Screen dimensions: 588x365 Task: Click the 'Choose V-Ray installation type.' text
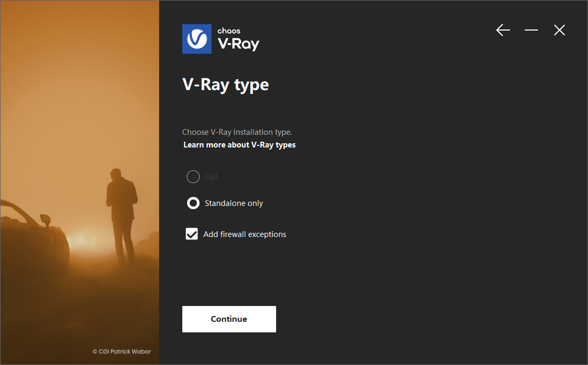point(237,132)
